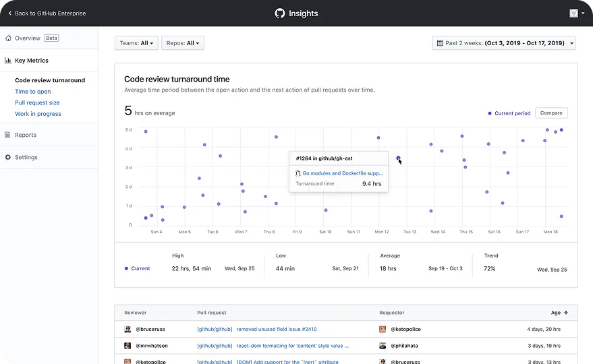Click the Settings gear icon
Viewport: 593px width, 364px height.
[8, 157]
